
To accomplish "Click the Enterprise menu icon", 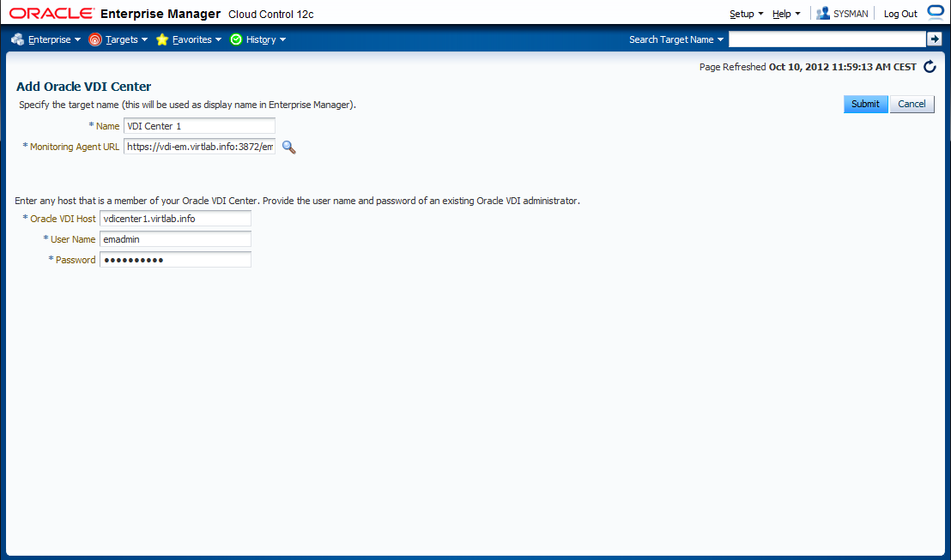I will click(x=17, y=39).
